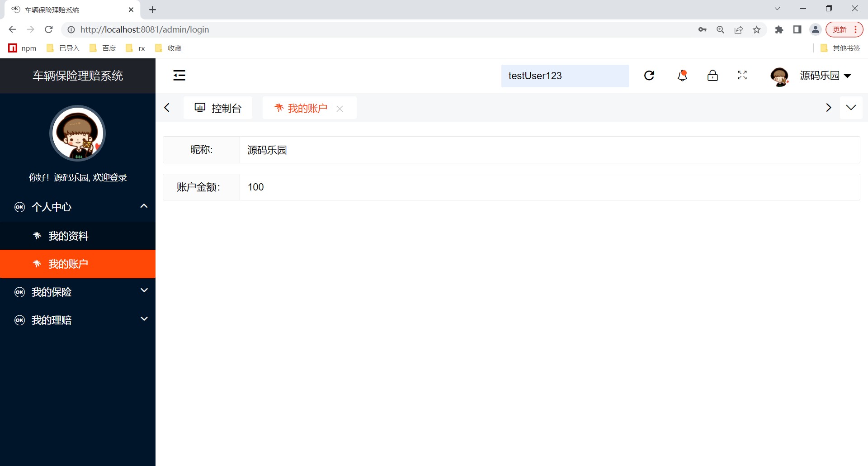Click 我的理赔 circular OK icon
The height and width of the screenshot is (466, 868).
coord(19,320)
